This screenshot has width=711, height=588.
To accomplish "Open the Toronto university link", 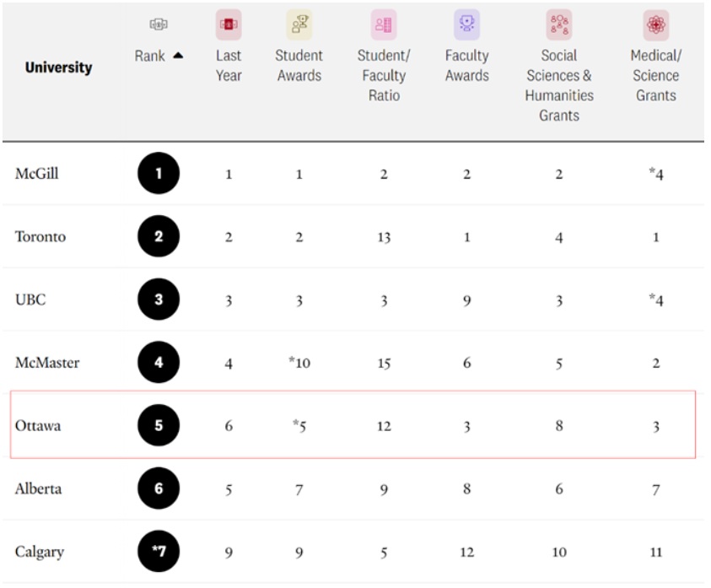I will tap(40, 237).
